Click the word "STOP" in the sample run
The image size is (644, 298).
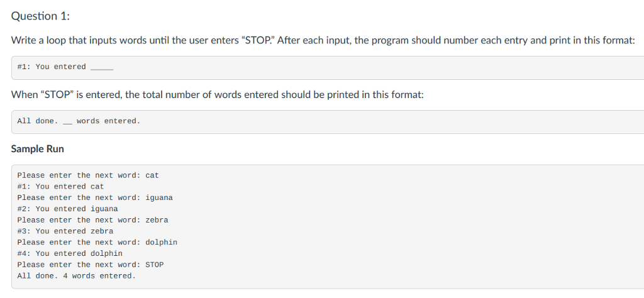[155, 265]
